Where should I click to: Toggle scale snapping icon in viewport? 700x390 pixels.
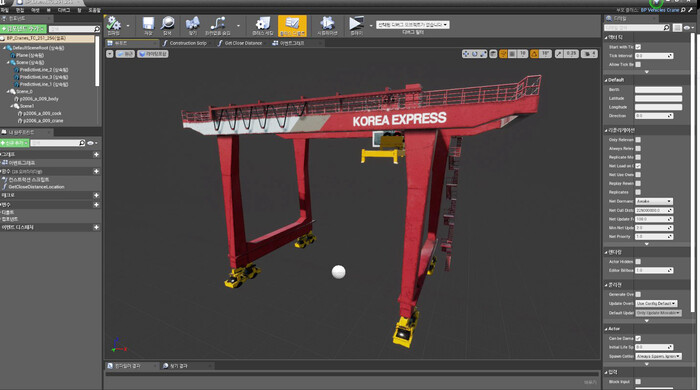point(559,54)
